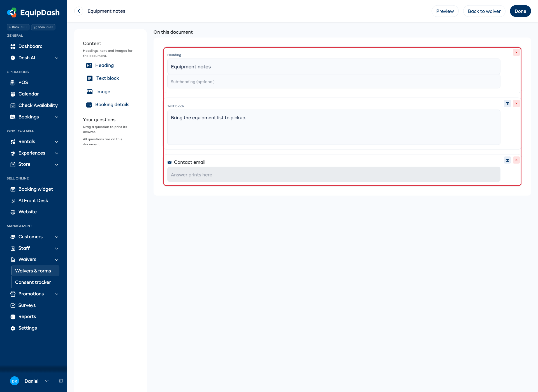The image size is (538, 392).
Task: Delete the Text block using its red X
Action: (x=516, y=104)
